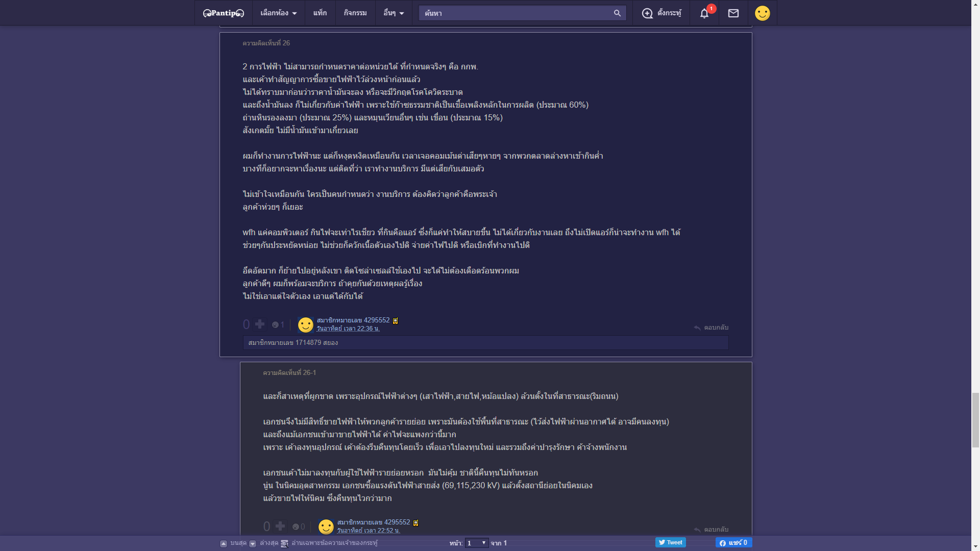
Task: Open the messages envelope icon
Action: point(733,13)
